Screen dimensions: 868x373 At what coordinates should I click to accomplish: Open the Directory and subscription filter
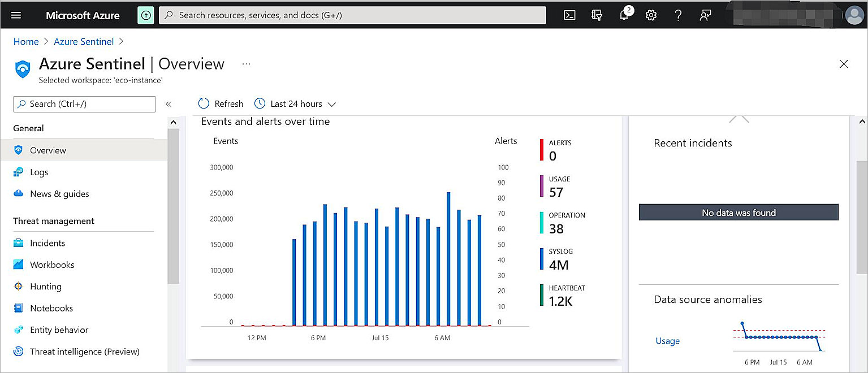pos(597,15)
